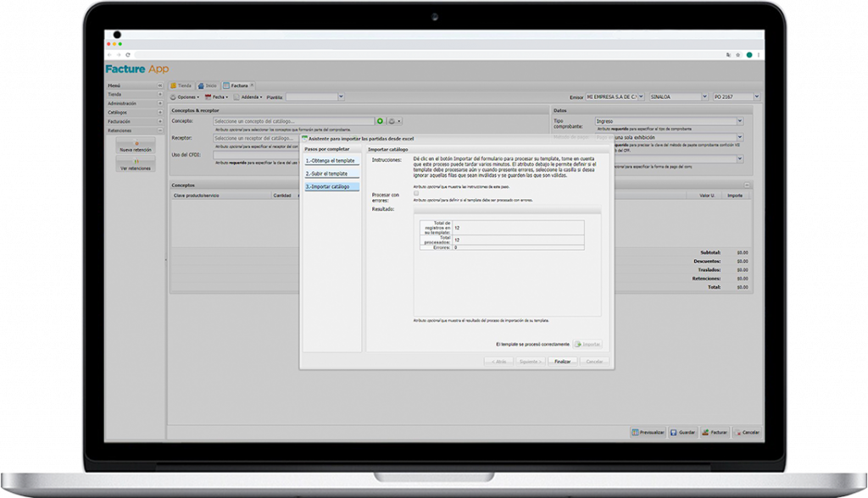Image resolution: width=868 pixels, height=498 pixels.
Task: Open the Opciones toolbar menu
Action: [186, 97]
